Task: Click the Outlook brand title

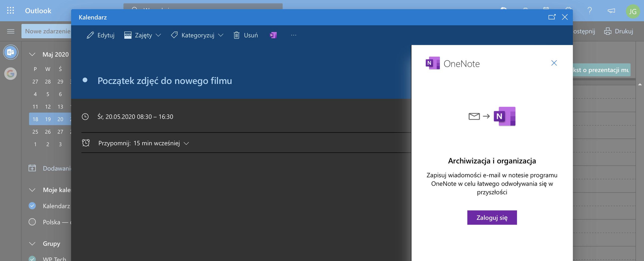Action: 38,11
